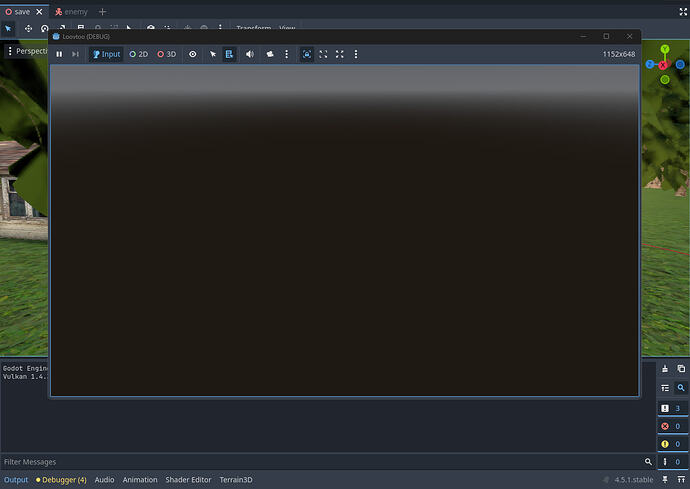The image size is (690, 489).
Task: Switch to the enemy scene tab
Action: point(71,11)
